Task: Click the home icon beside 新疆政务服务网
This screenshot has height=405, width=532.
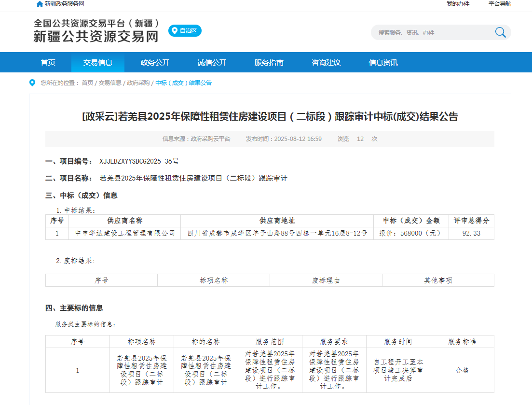Action: click(x=40, y=4)
